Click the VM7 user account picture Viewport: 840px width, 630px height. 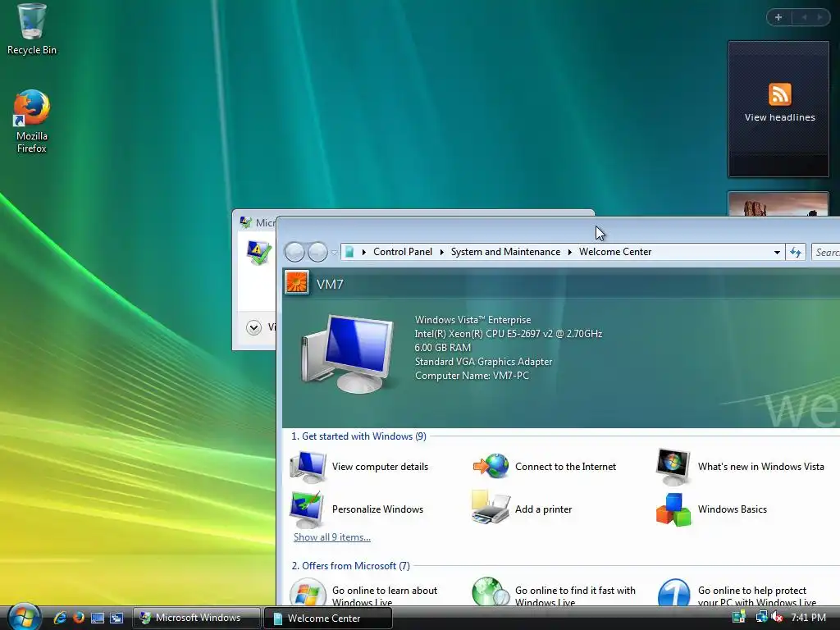297,283
